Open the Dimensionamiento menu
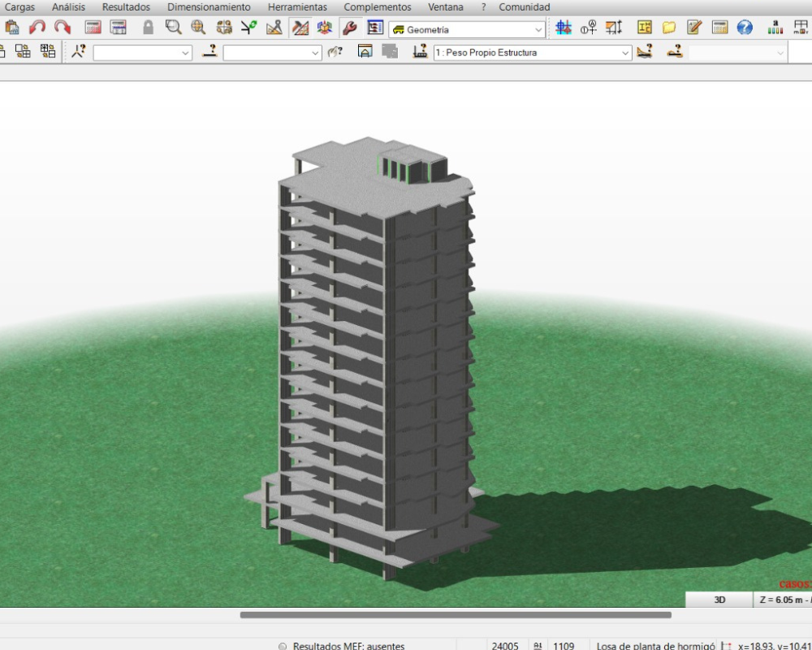Viewport: 812px width, 650px height. tap(209, 7)
